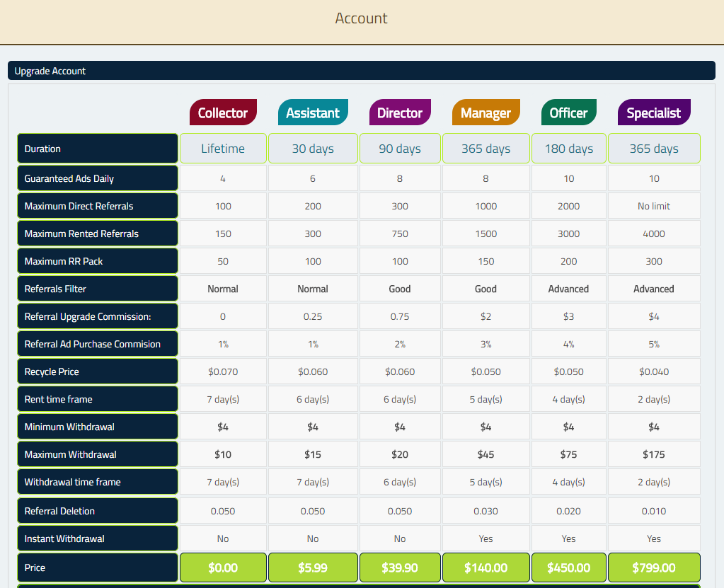
Task: Click the No limit direct referrals cell
Action: [654, 206]
